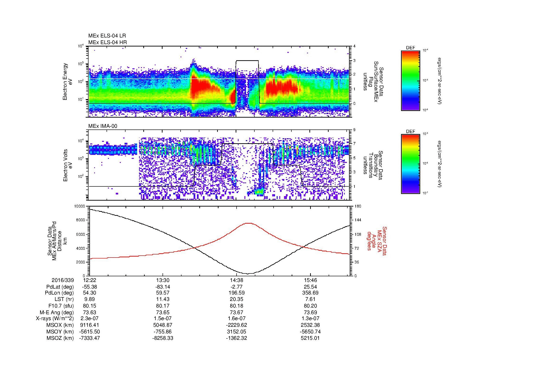Click the MSOX value '5048.87'
The image size is (555, 392).
[x=163, y=325]
